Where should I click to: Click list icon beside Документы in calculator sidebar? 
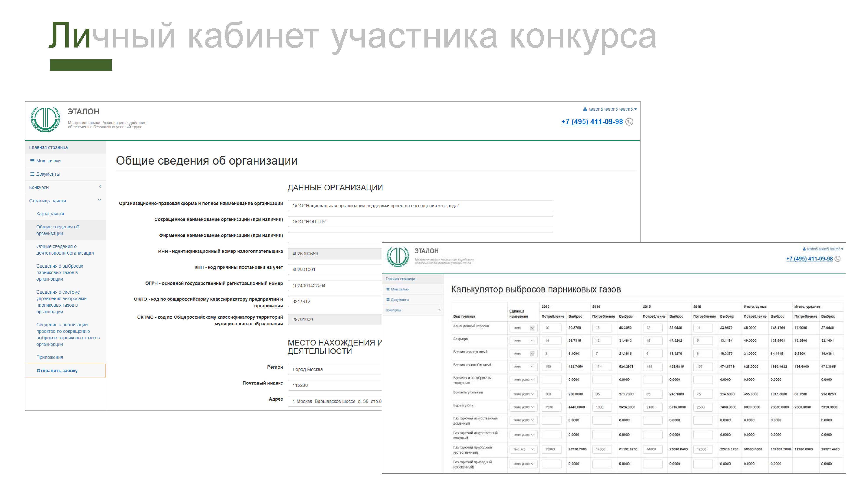tap(388, 300)
